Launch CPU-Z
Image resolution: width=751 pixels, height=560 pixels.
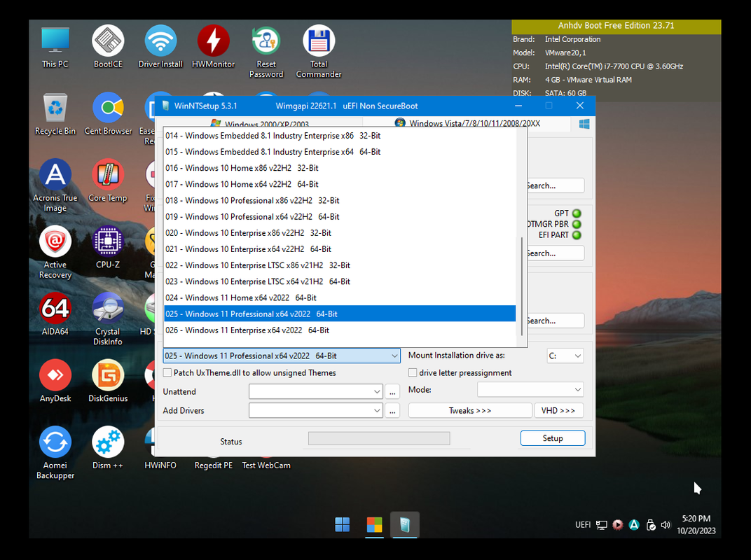108,248
